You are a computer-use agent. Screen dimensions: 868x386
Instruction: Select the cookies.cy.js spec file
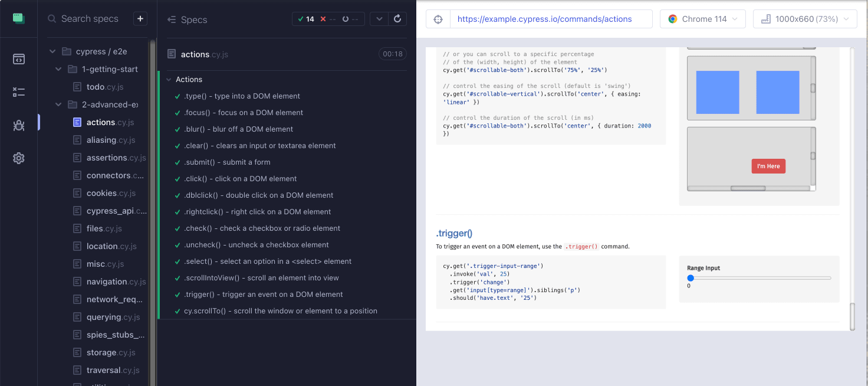(110, 193)
